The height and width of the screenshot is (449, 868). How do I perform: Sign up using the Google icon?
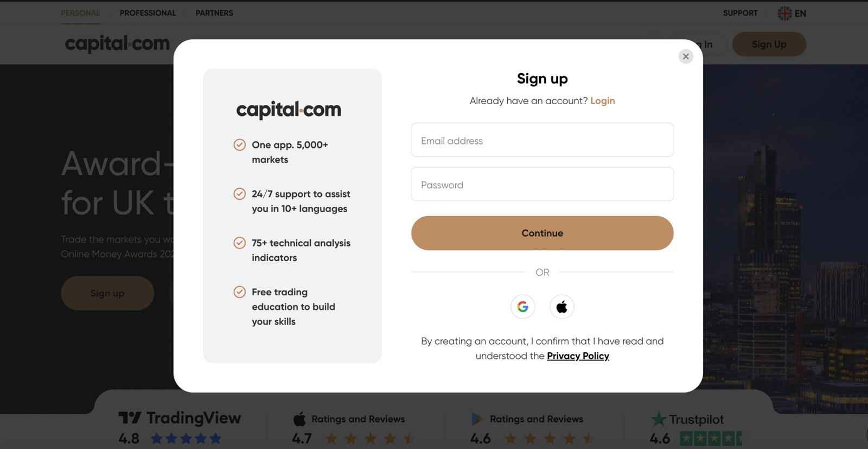[x=522, y=306]
